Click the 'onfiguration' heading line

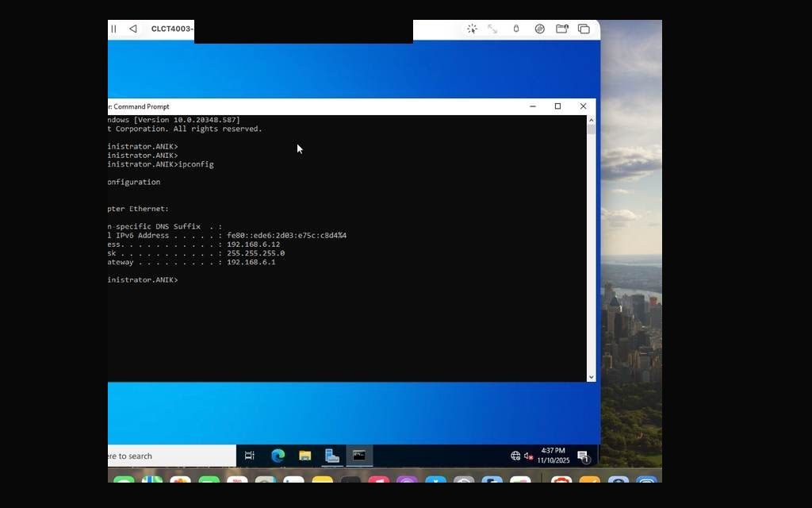coord(134,182)
